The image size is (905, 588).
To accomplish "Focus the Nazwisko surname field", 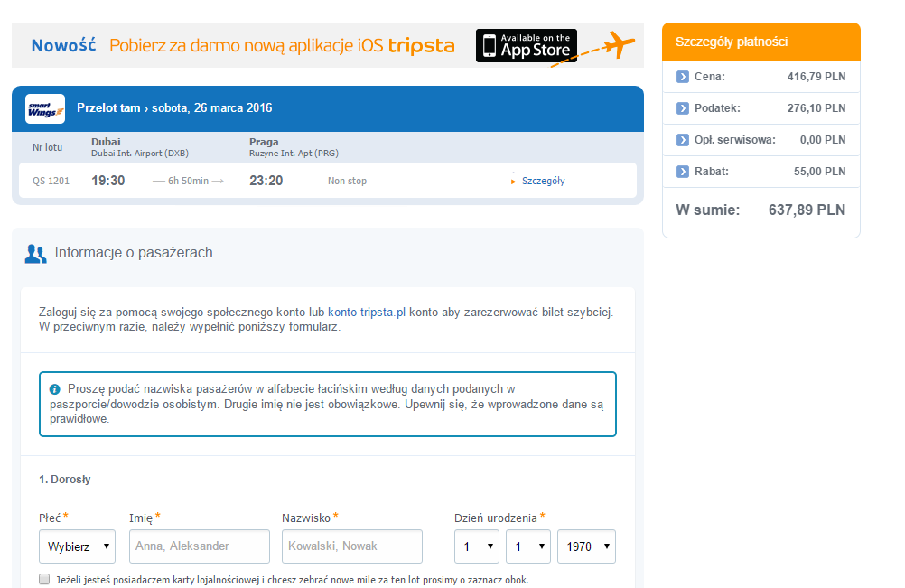I will coord(352,546).
